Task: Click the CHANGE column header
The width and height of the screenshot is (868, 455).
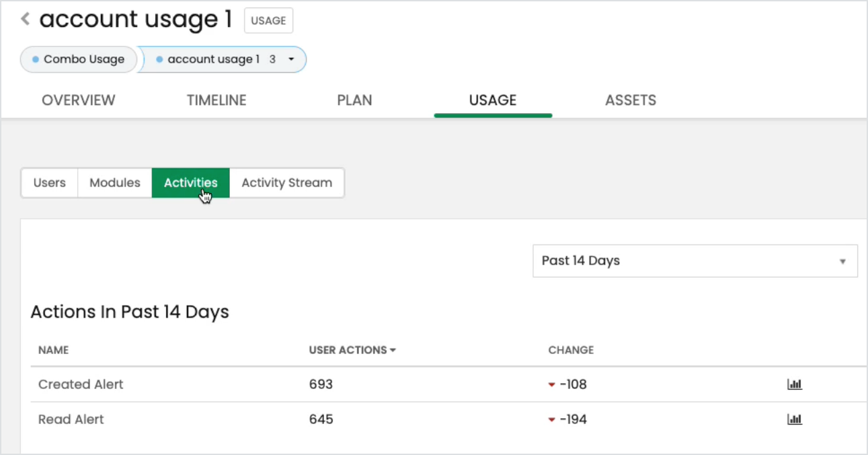Action: coord(571,350)
